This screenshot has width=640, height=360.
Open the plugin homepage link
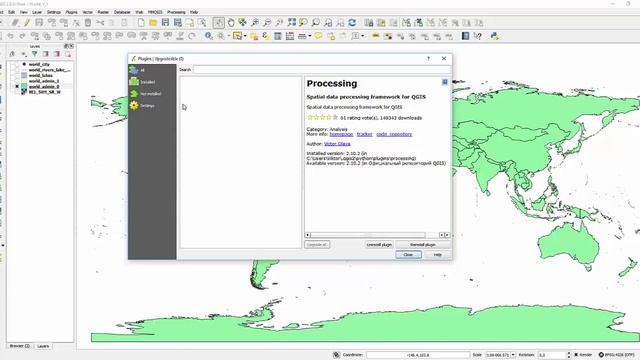[341, 134]
